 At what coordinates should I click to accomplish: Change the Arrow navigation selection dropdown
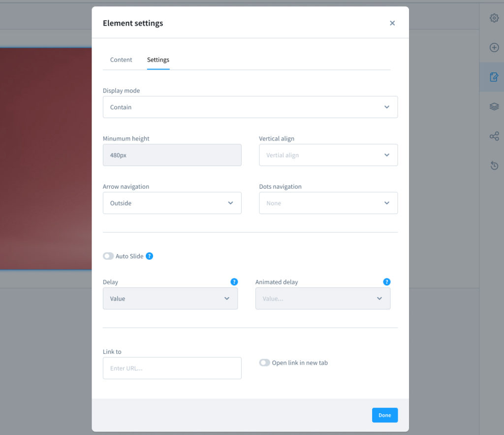(172, 203)
